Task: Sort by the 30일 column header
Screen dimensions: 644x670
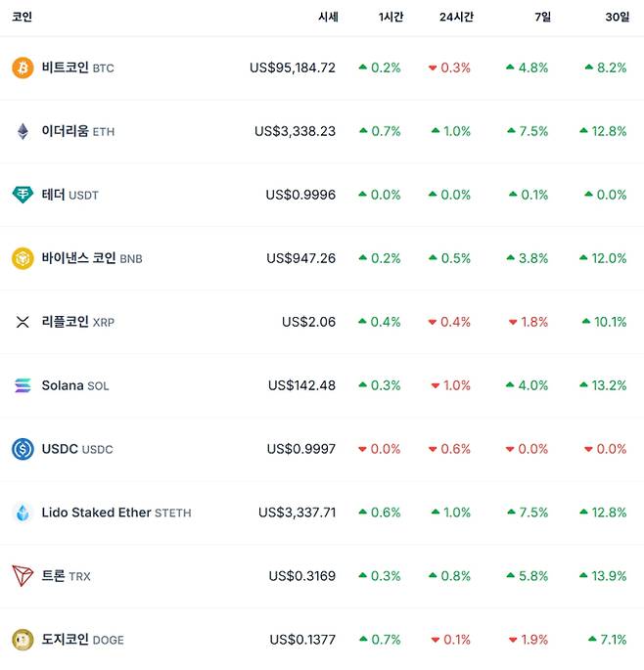Action: pyautogui.click(x=617, y=17)
